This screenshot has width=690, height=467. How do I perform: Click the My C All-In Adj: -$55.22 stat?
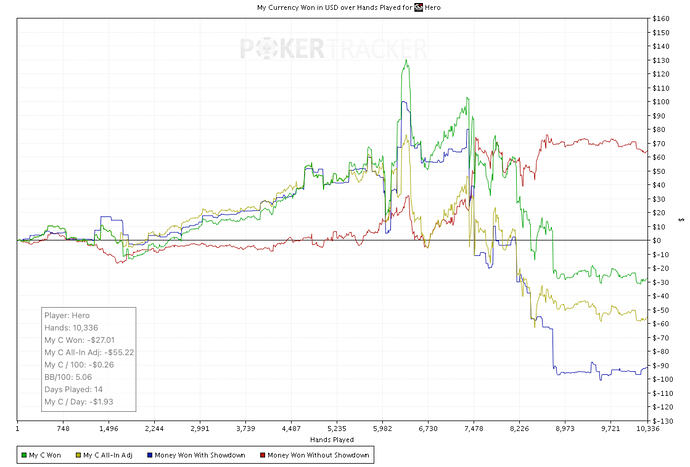pyautogui.click(x=89, y=353)
